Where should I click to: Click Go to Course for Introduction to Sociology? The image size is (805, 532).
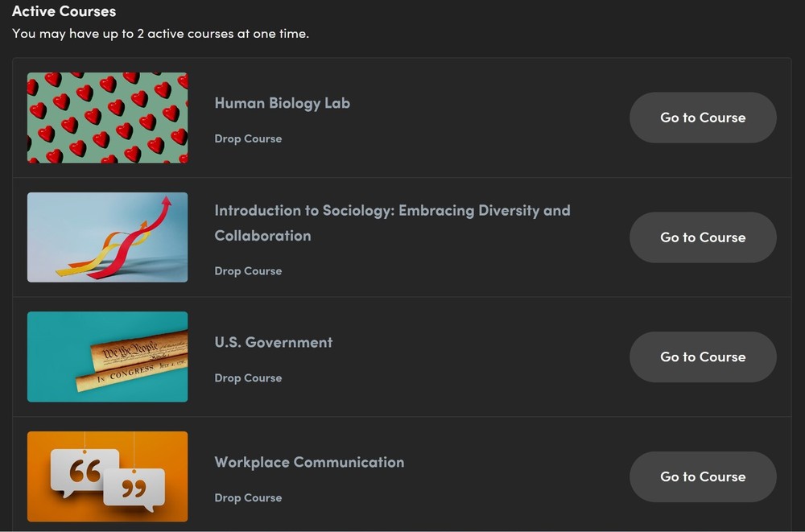pos(702,237)
